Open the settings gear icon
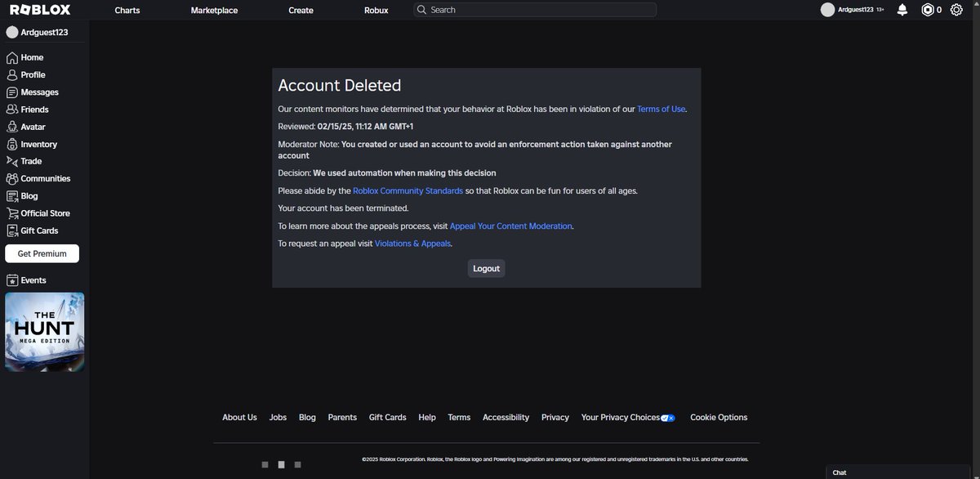 tap(956, 10)
